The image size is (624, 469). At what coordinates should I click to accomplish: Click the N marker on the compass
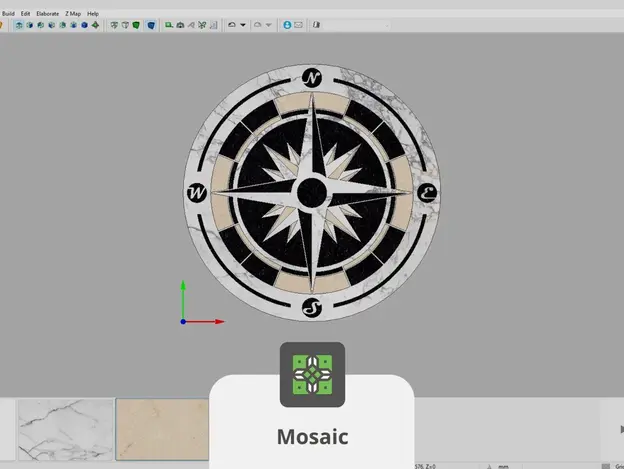312,79
